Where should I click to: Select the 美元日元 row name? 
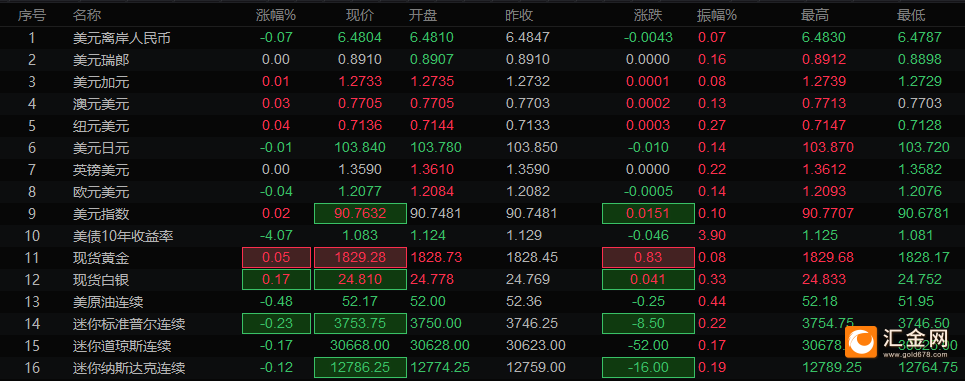click(101, 148)
